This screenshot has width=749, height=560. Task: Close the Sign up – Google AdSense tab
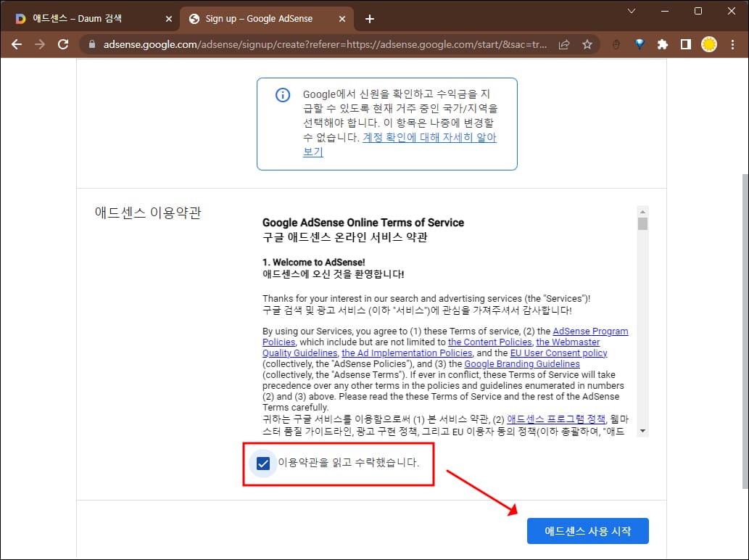(342, 19)
